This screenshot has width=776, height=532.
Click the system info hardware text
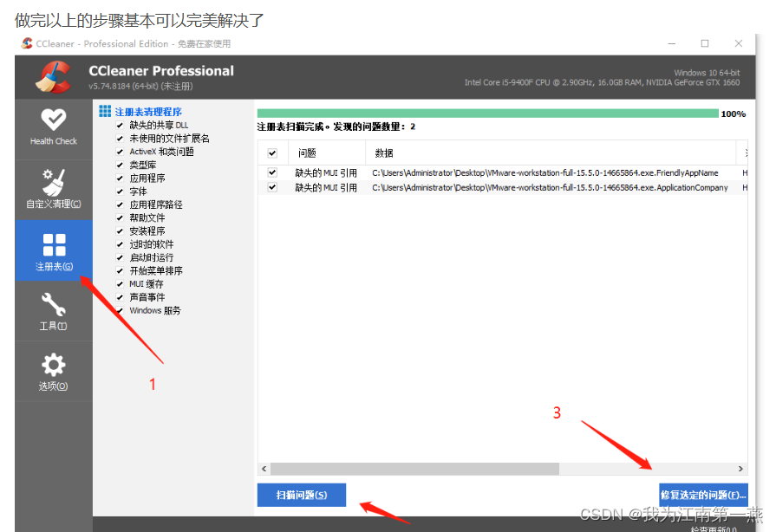[x=602, y=82]
